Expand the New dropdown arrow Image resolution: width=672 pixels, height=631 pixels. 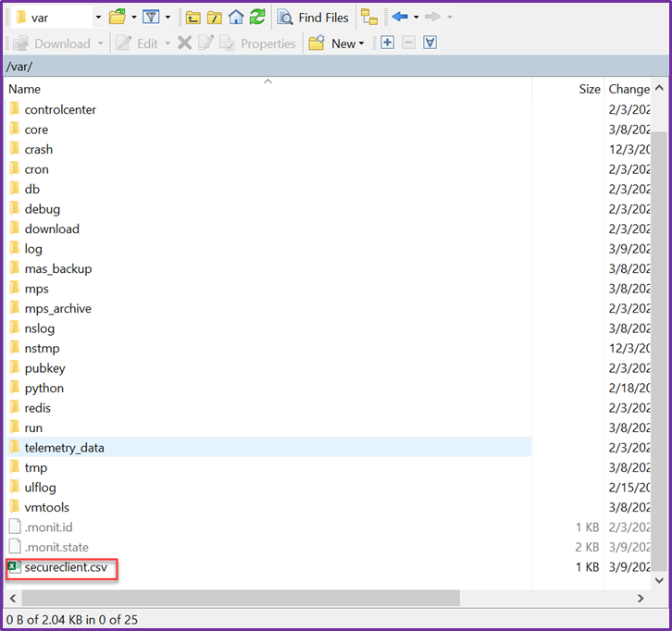(x=361, y=43)
